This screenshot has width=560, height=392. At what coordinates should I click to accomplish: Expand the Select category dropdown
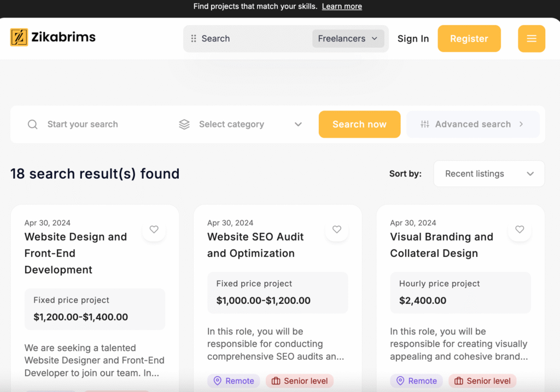241,125
